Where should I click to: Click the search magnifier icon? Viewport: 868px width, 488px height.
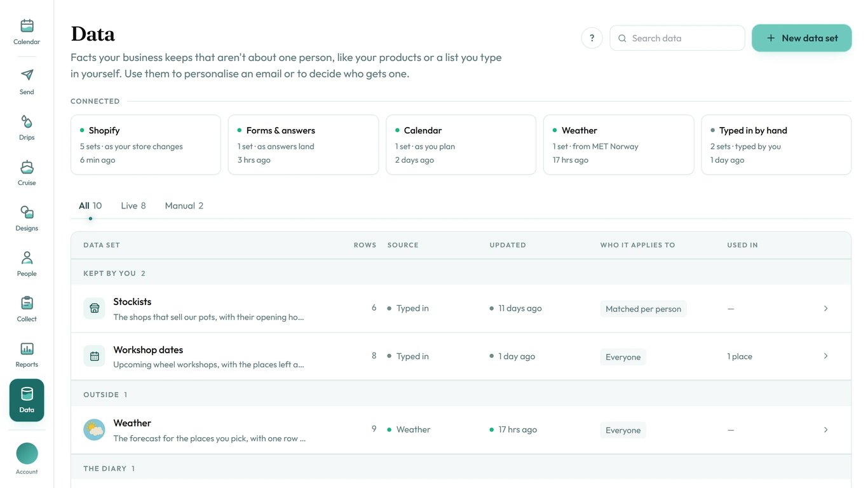point(622,38)
